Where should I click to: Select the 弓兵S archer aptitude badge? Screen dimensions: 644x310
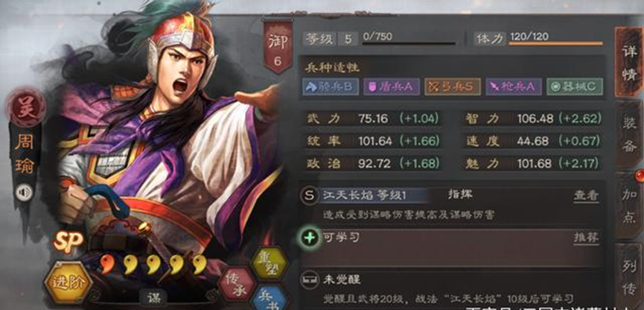452,86
